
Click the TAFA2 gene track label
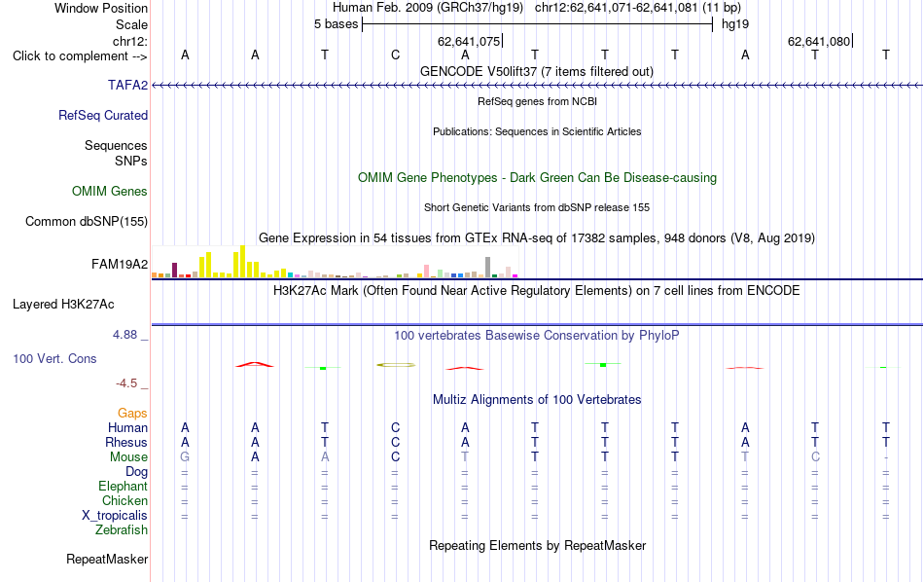127,86
